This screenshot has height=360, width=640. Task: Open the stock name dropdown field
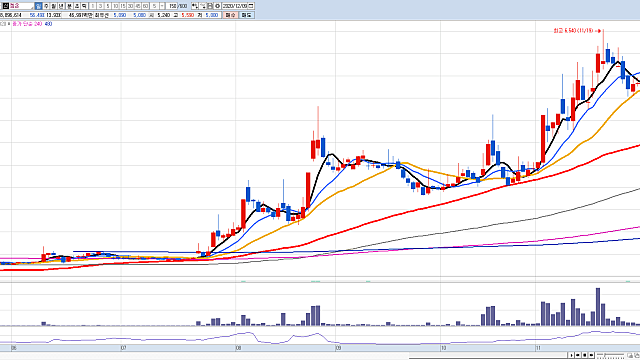[22, 6]
